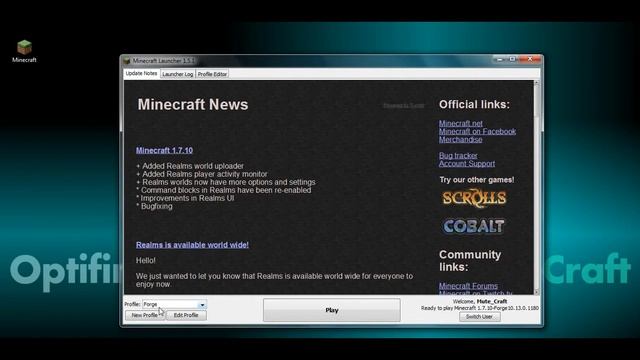Click 'Try our other games!' text
Viewport: 640px width, 360px height.
pos(477,180)
